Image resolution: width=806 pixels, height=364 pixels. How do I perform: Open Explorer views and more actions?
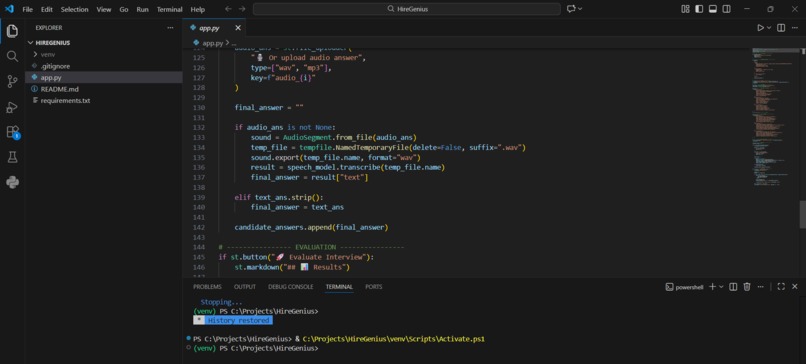click(170, 28)
